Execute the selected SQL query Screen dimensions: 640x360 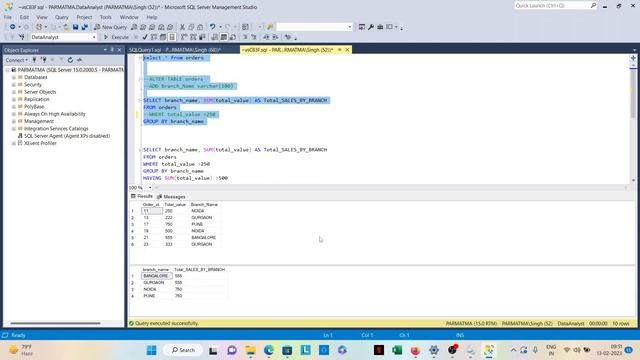pyautogui.click(x=116, y=37)
